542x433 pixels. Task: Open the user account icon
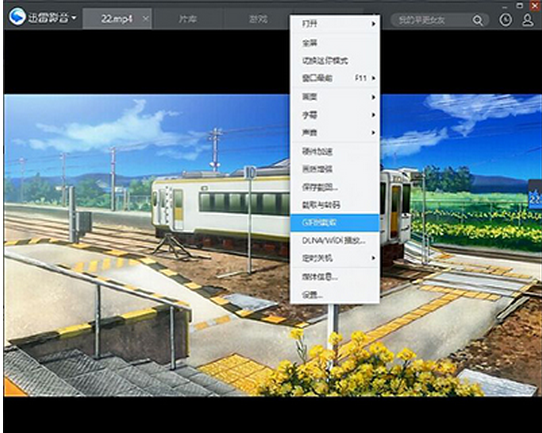528,20
